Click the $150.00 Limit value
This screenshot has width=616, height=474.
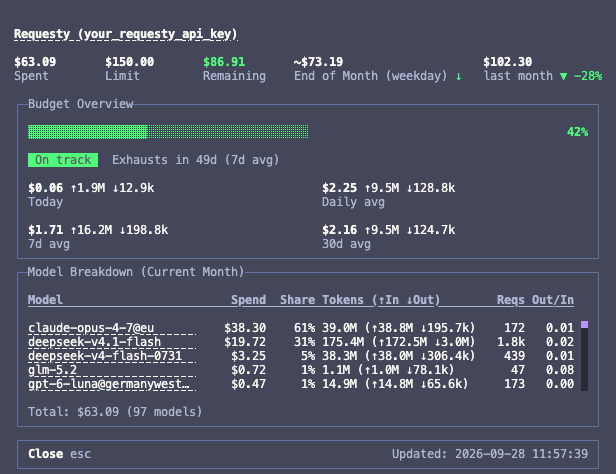pos(130,62)
